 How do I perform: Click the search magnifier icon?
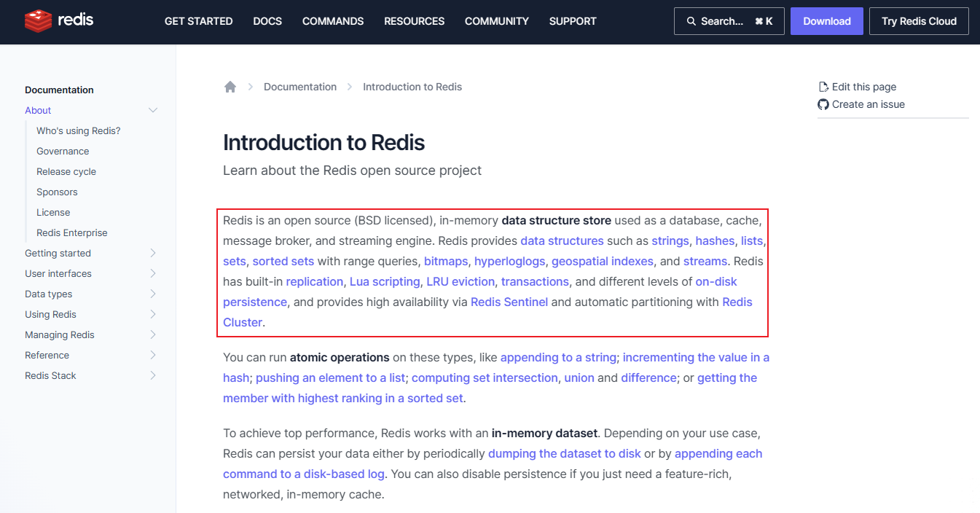click(x=691, y=21)
